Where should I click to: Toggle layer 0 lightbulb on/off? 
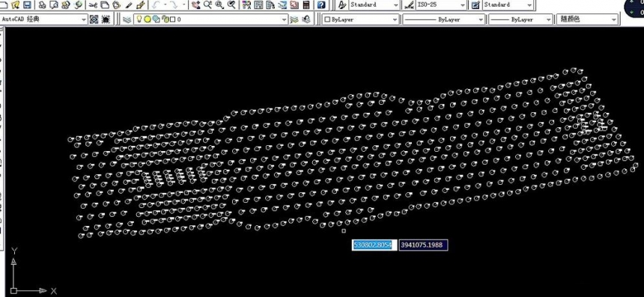pos(139,19)
